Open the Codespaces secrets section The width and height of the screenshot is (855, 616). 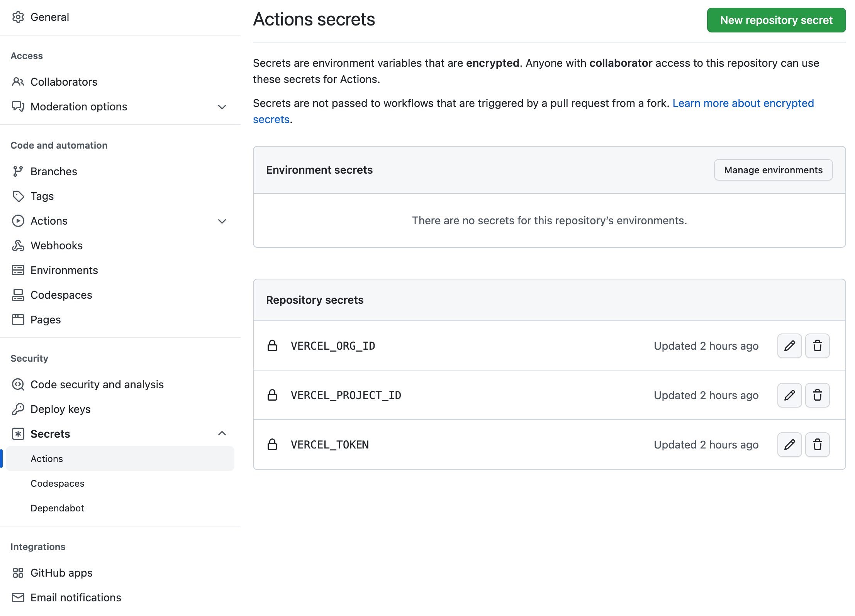(x=57, y=483)
